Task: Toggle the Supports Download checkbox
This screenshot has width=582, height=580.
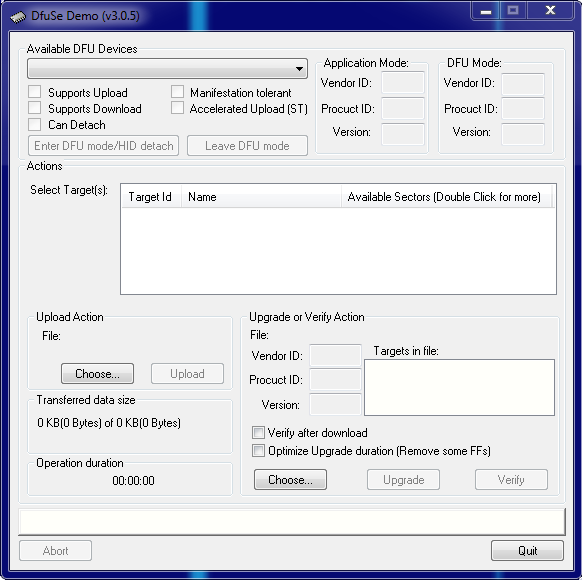Action: point(35,108)
